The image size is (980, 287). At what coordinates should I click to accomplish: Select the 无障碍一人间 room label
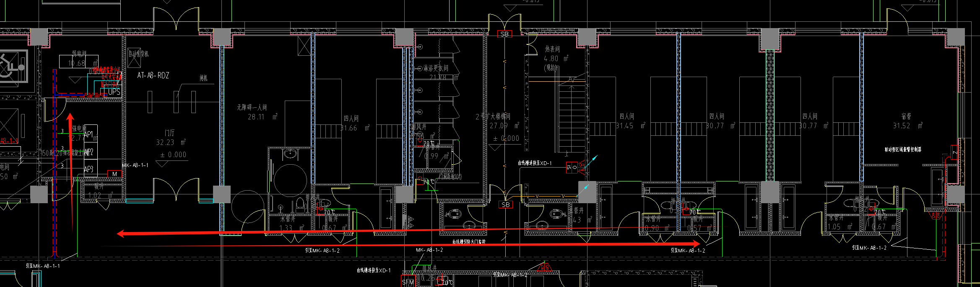[x=252, y=108]
